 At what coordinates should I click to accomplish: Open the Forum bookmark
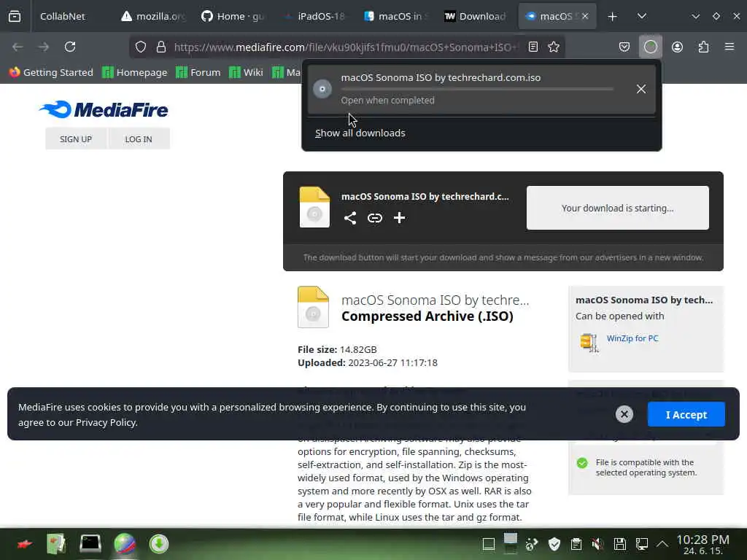pos(198,72)
